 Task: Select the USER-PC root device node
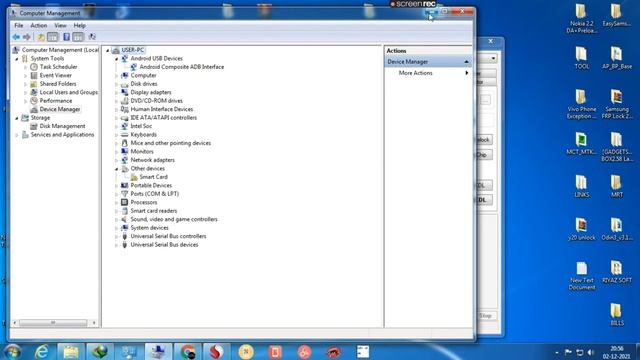(x=132, y=50)
